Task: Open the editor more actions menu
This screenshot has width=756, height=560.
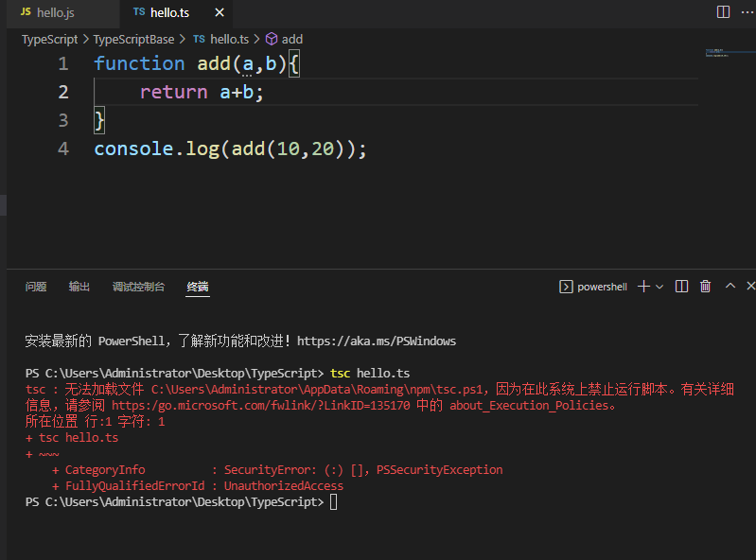Action: coord(747,12)
